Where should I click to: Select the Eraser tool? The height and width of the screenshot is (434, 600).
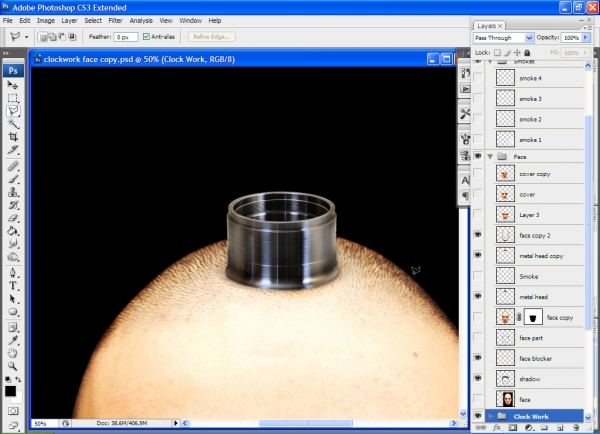pyautogui.click(x=13, y=218)
